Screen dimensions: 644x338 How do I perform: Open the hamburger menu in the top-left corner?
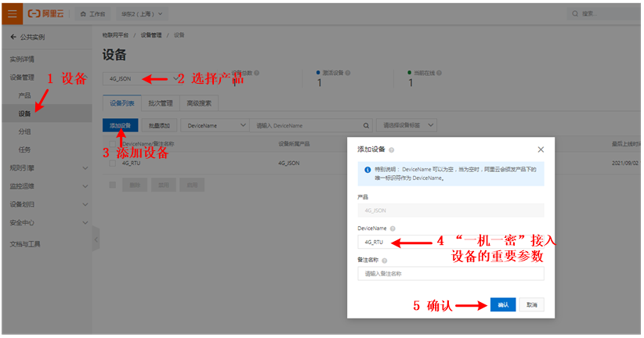12,14
